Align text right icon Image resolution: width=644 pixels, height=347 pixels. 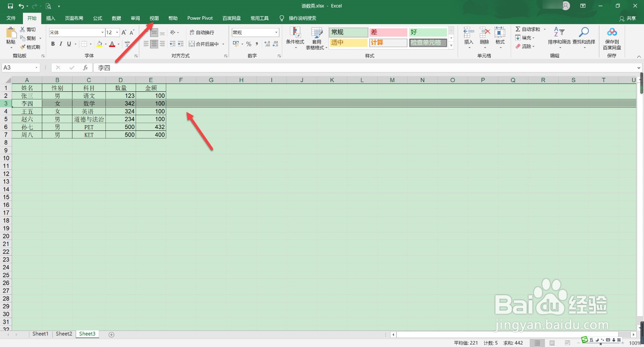click(x=162, y=44)
